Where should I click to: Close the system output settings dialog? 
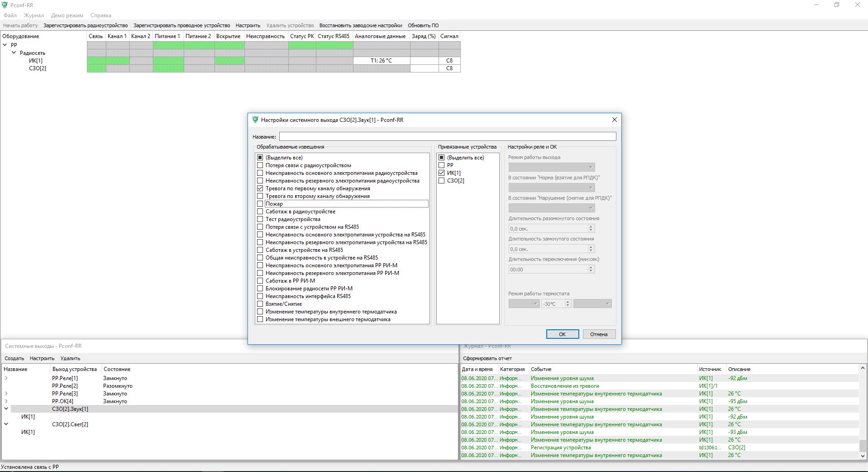pos(614,120)
